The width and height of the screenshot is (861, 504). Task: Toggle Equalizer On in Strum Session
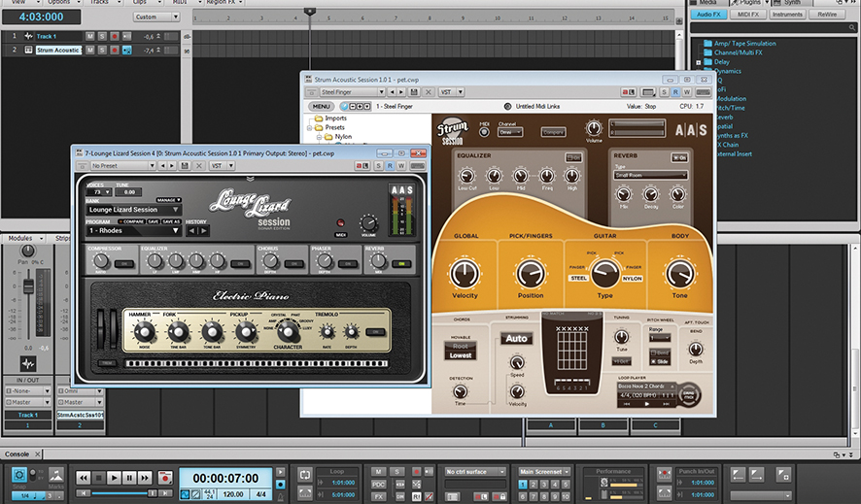[573, 158]
